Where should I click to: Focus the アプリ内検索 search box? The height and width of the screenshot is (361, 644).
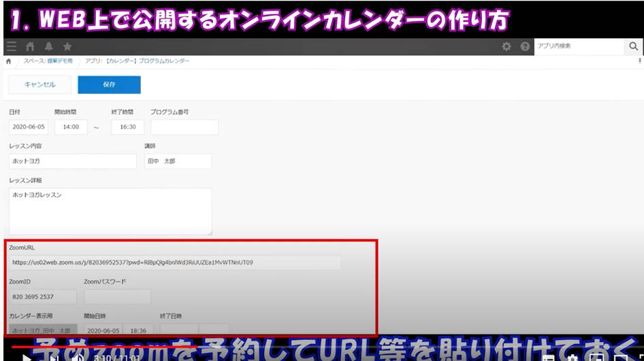click(579, 46)
